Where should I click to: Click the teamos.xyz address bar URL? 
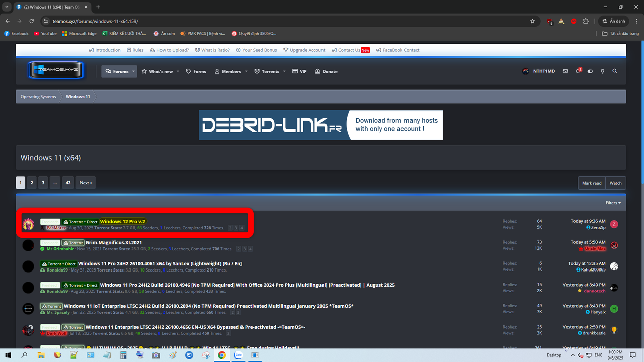[x=95, y=21]
